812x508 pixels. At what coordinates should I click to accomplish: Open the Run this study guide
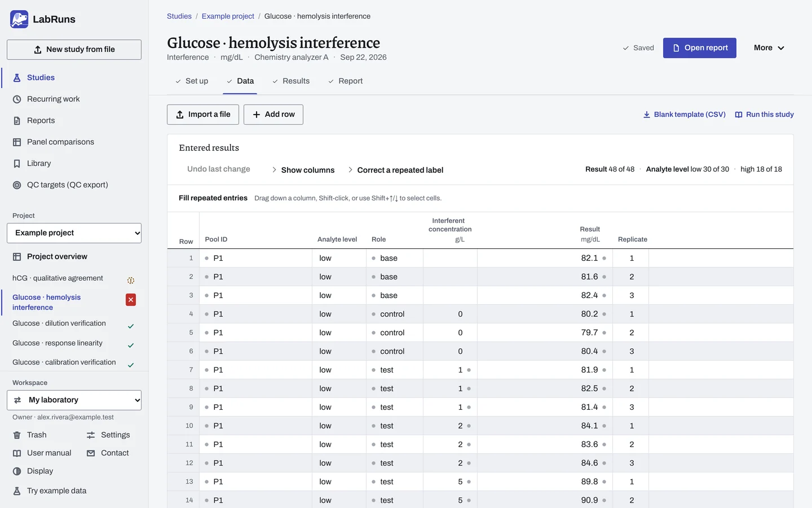coord(765,115)
